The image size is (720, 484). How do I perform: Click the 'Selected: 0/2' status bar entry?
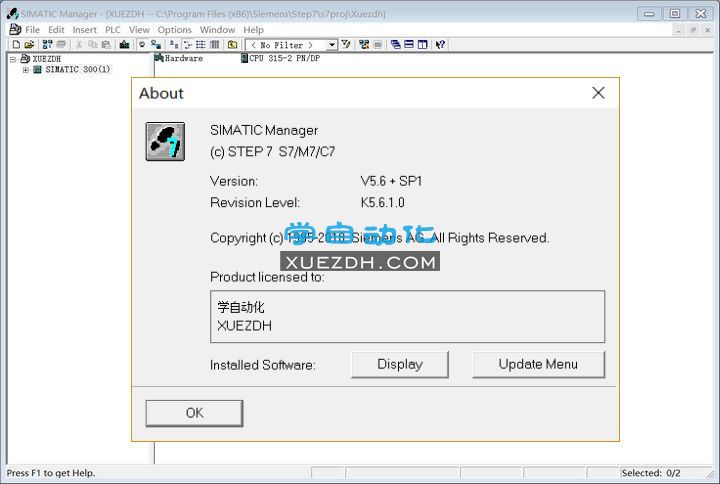coord(651,473)
